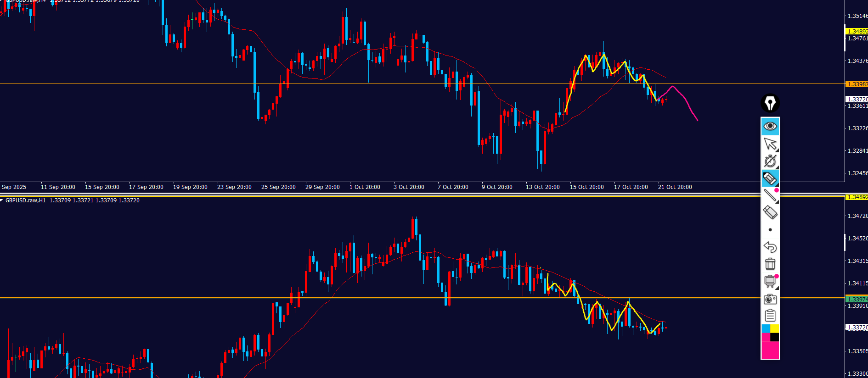Expand the line tool options
Screen dimensions: 868x378
[777, 201]
